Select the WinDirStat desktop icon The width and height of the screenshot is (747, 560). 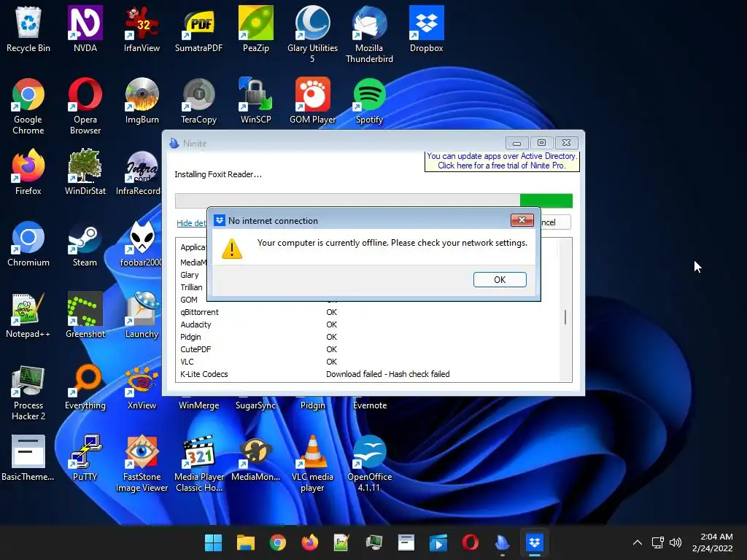coord(85,172)
